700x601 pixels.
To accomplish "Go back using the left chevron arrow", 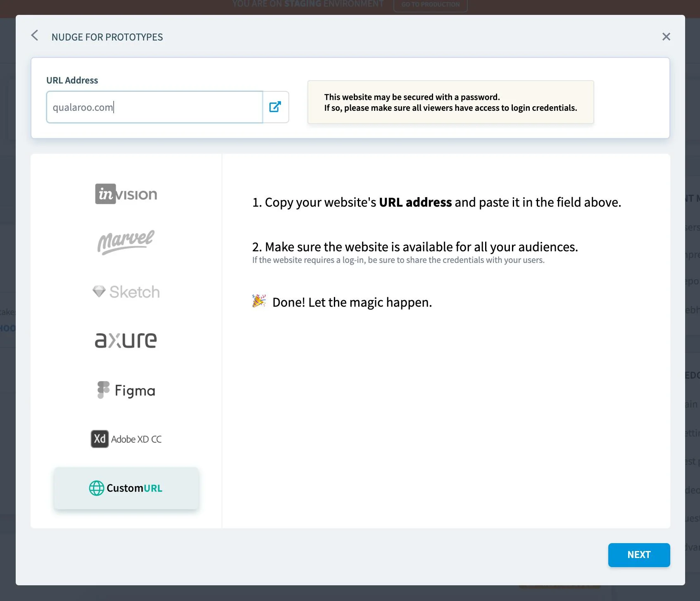I will coord(35,36).
